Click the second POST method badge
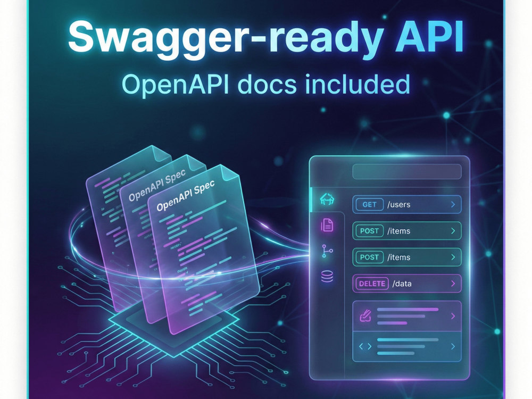The width and height of the screenshot is (532, 399). click(x=370, y=257)
